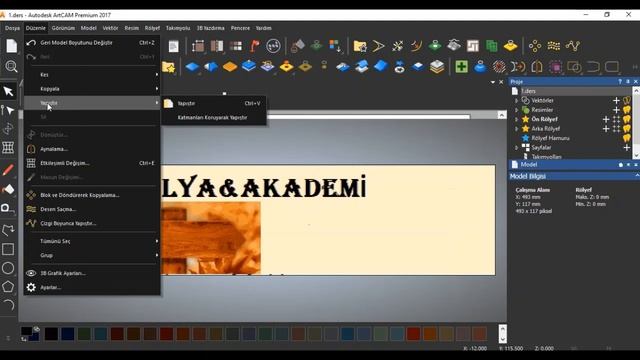Select the paint bucket fill tool
The image size is (640, 360).
pos(8,189)
